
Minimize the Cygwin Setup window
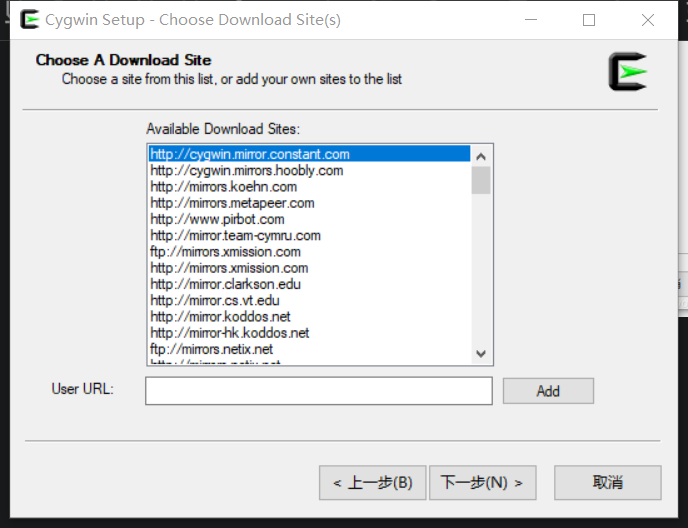point(531,20)
